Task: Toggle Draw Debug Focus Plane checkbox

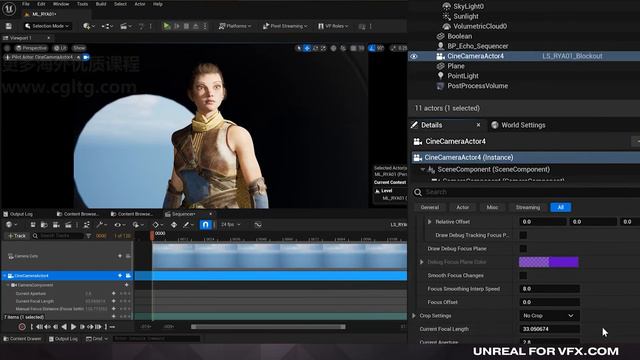Action: 523,249
